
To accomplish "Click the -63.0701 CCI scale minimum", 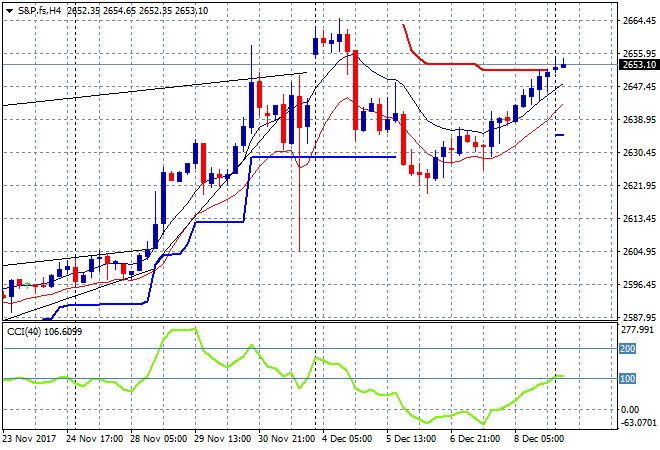I will coord(639,422).
